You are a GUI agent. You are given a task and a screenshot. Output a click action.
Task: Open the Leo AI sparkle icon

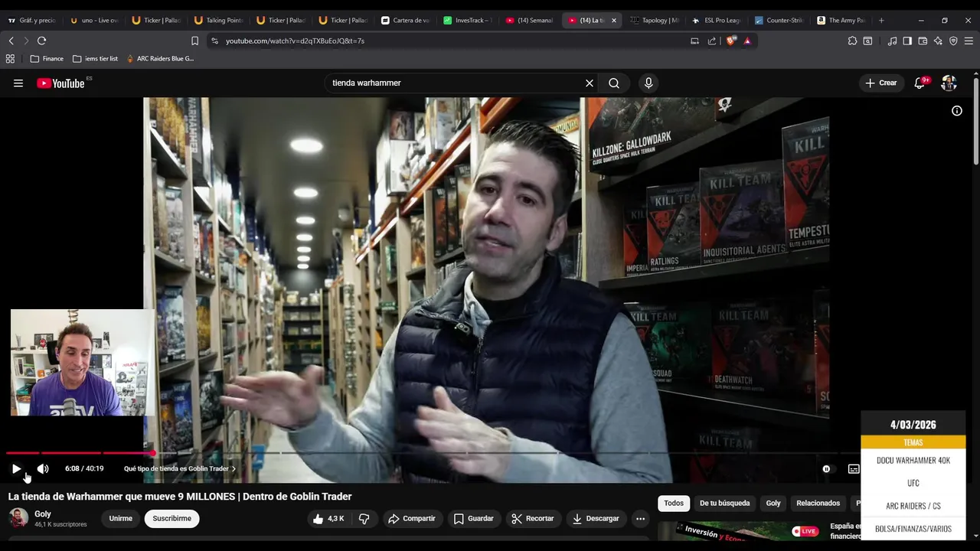[x=938, y=41]
